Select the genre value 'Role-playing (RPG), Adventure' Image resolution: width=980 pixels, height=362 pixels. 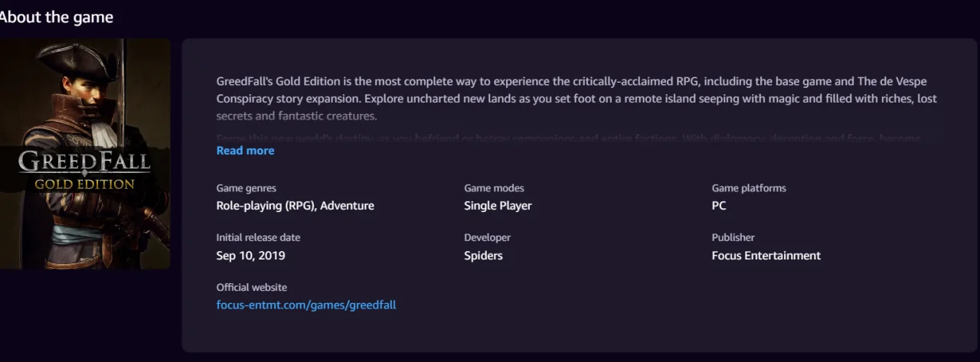[296, 206]
